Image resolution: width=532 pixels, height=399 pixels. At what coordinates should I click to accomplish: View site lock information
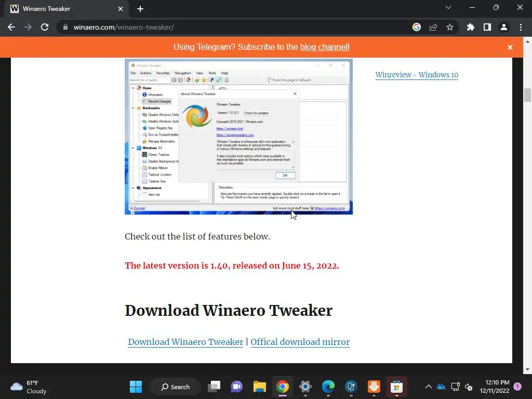[x=65, y=27]
